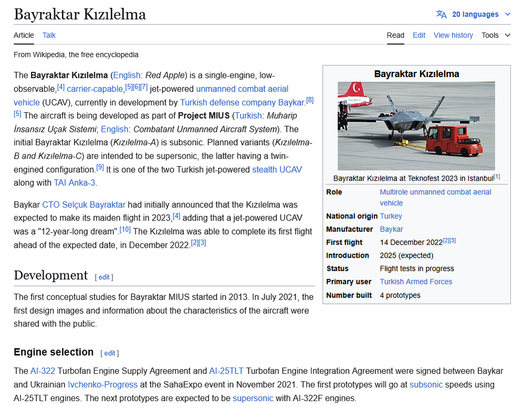Click the language translation icon

pyautogui.click(x=441, y=14)
